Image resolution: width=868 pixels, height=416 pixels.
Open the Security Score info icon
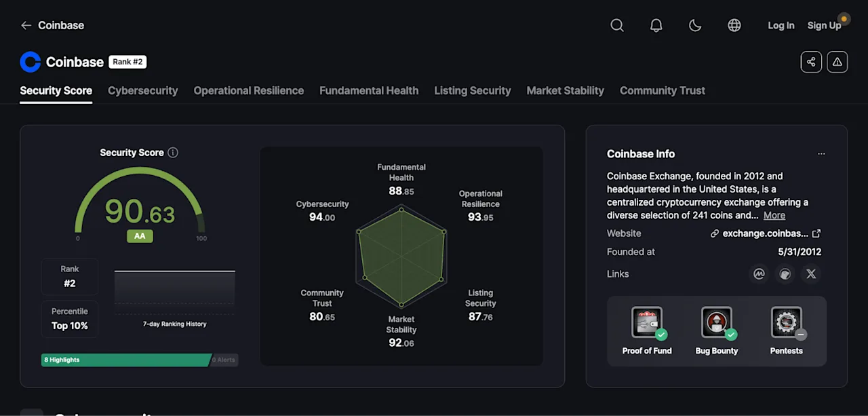173,153
